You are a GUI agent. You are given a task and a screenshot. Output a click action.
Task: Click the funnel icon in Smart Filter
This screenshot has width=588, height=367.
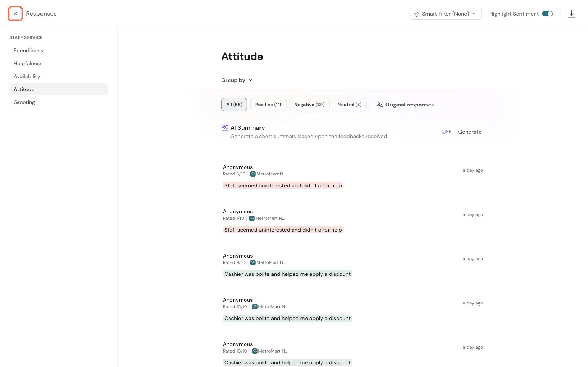click(416, 14)
